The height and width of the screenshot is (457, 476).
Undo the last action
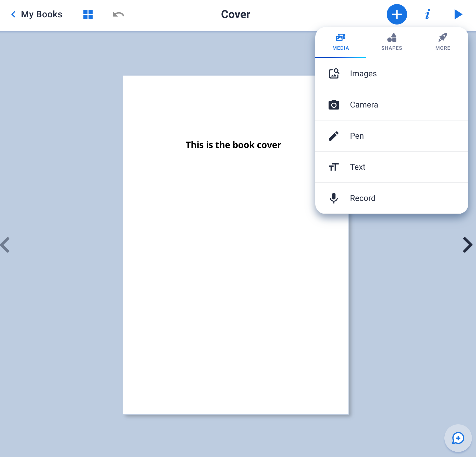118,14
